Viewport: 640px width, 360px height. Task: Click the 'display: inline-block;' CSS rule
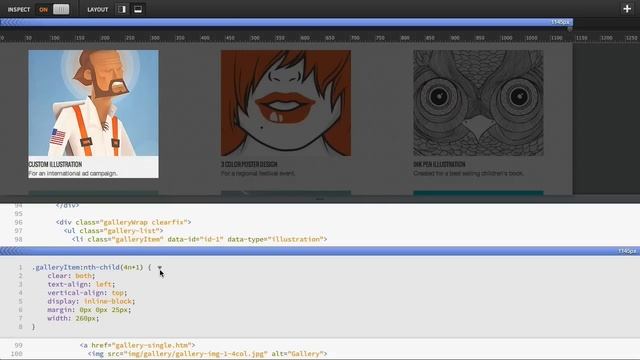(91, 301)
